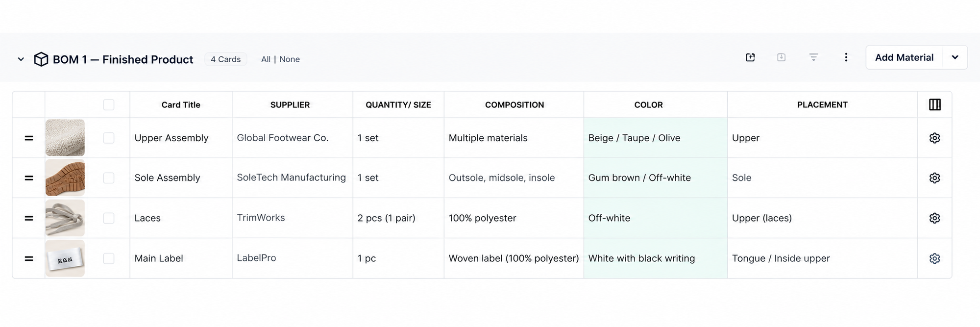Check the Sole Assembly row checkbox
This screenshot has width=980, height=327.
coord(109,178)
